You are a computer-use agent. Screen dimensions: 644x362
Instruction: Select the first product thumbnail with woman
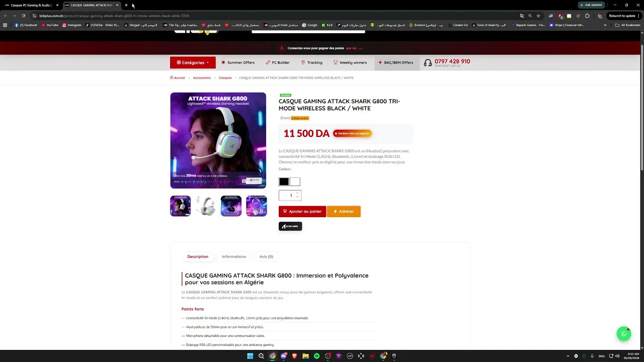[x=180, y=206]
